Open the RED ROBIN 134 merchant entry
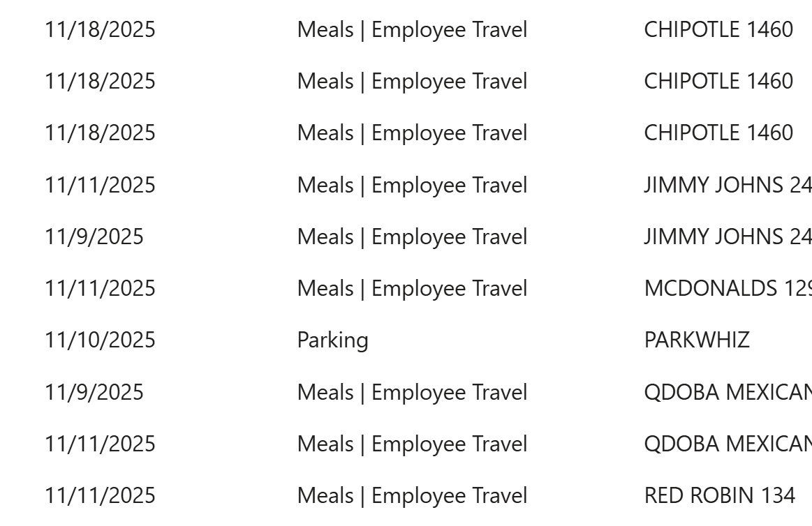 719,496
